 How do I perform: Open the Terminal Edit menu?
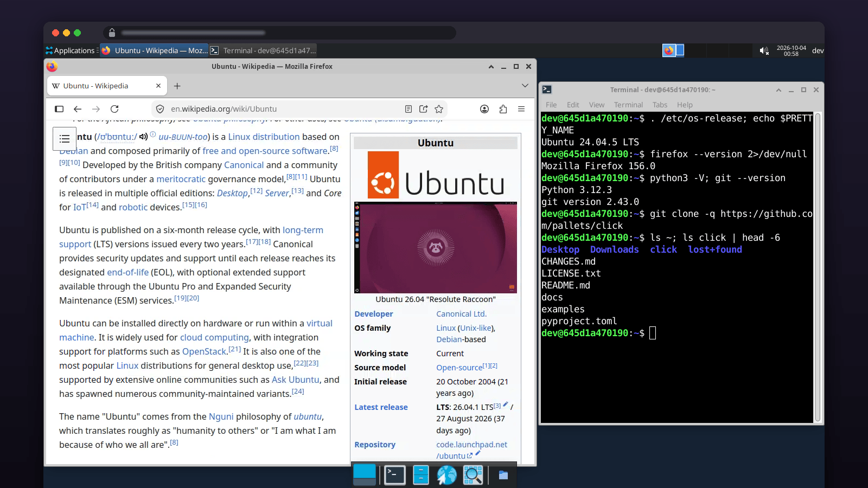573,105
